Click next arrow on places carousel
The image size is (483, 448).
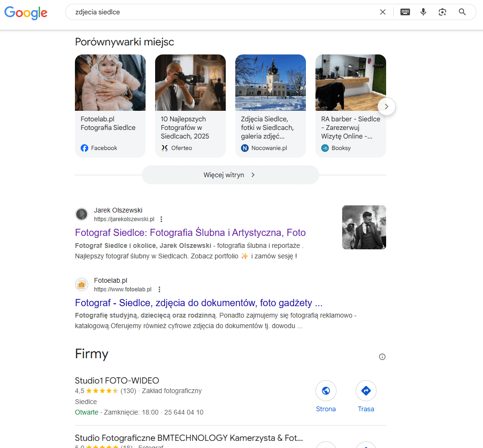tap(386, 107)
